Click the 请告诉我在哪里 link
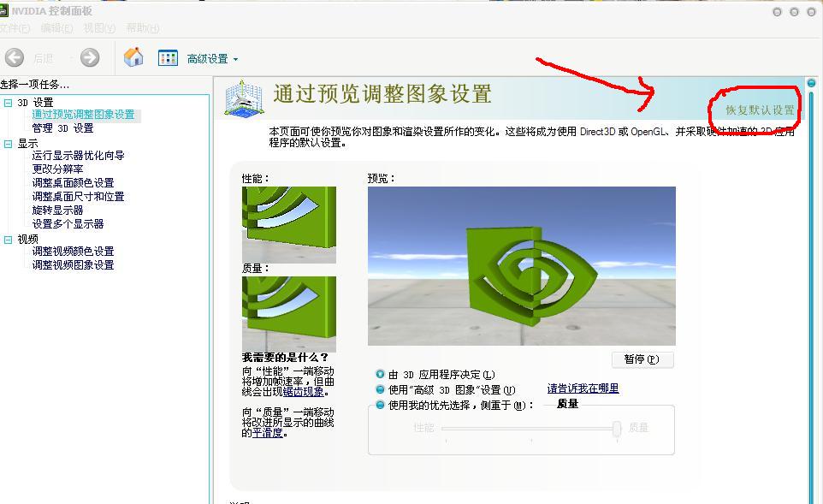This screenshot has width=823, height=504. [x=583, y=388]
